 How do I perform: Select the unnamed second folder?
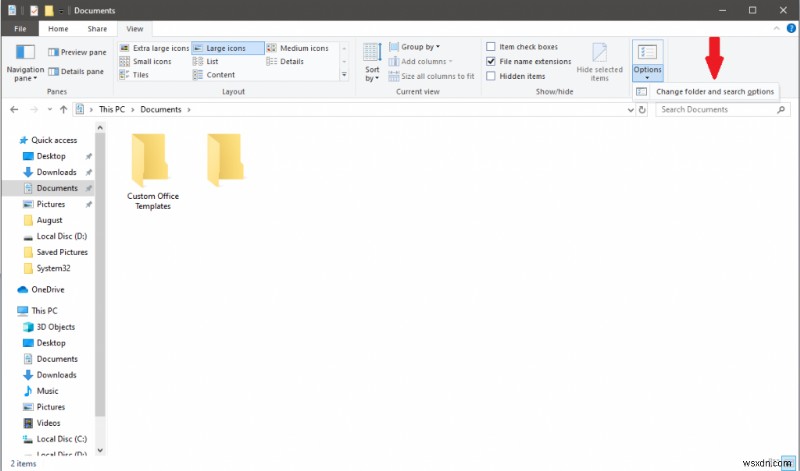click(225, 160)
